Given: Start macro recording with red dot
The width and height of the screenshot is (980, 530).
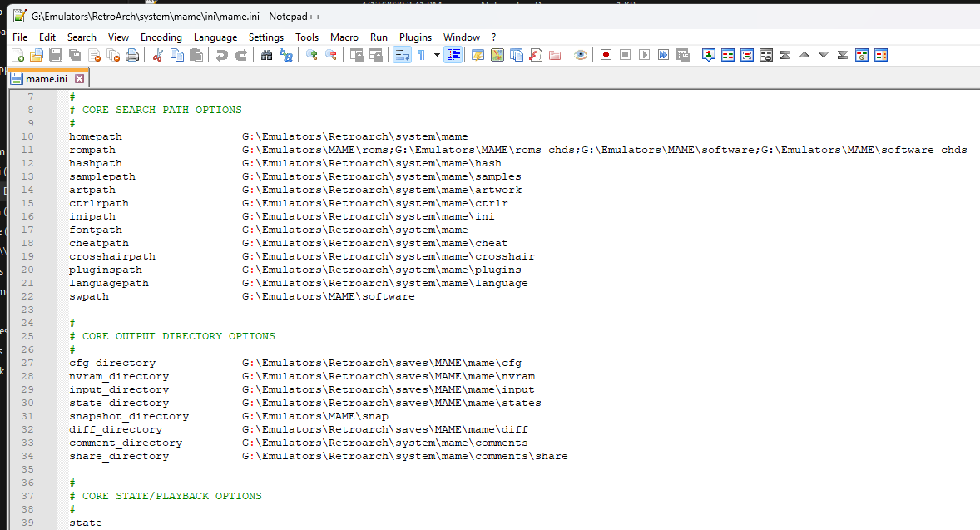Looking at the screenshot, I should tap(606, 56).
